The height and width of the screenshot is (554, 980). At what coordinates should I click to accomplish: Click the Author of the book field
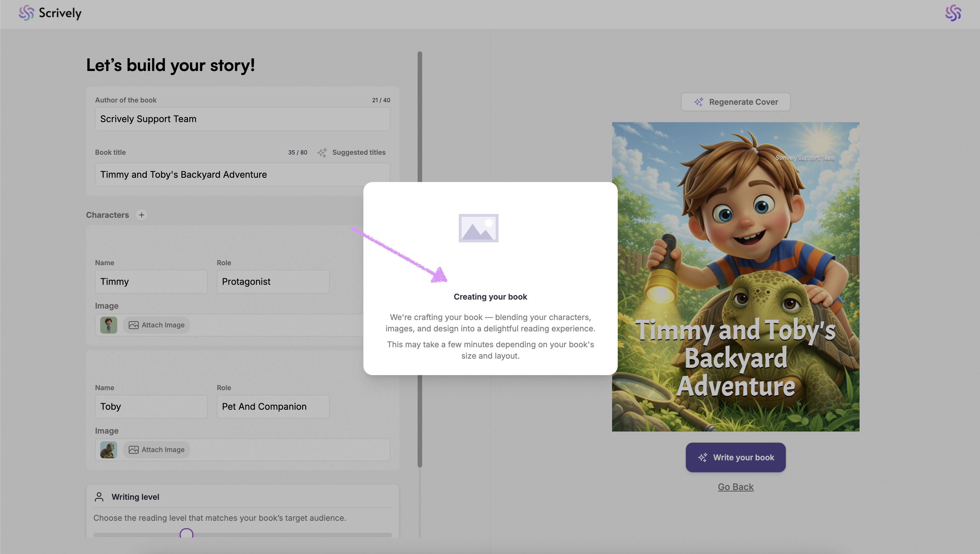242,119
